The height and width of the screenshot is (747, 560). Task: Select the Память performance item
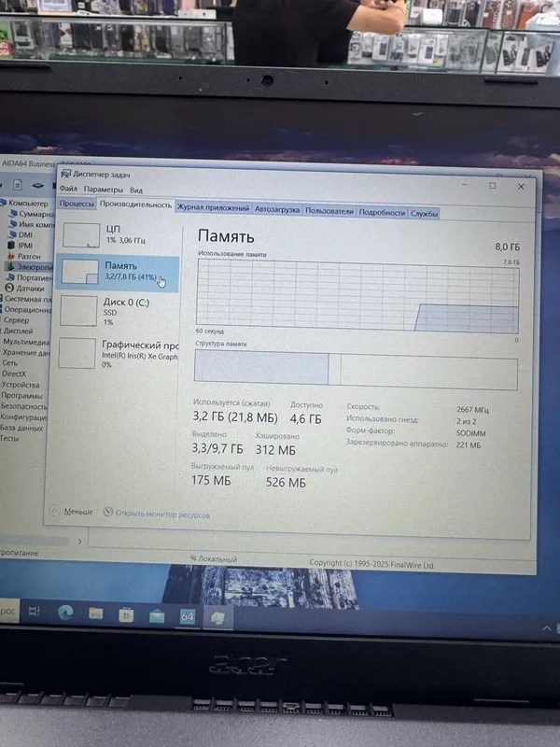[x=119, y=272]
